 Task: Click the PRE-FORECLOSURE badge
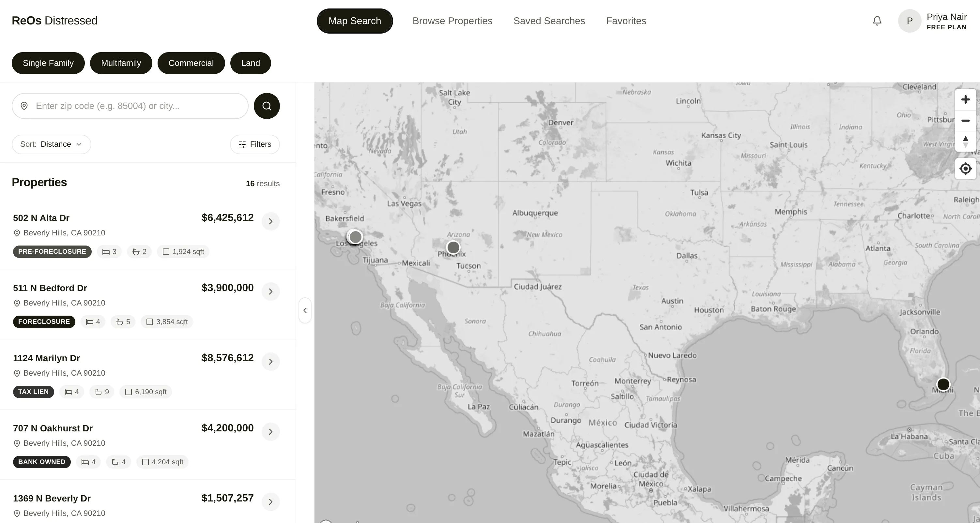[x=52, y=251]
